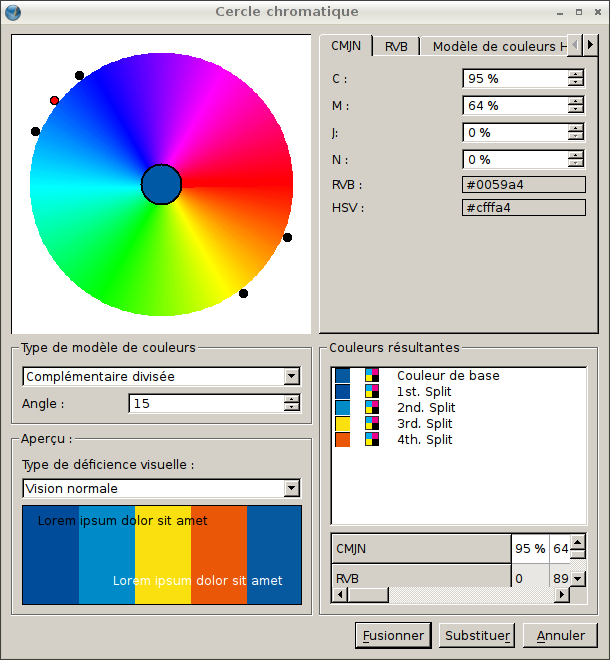This screenshot has height=660, width=610.
Task: Decrease the N value with down arrow
Action: (x=575, y=164)
